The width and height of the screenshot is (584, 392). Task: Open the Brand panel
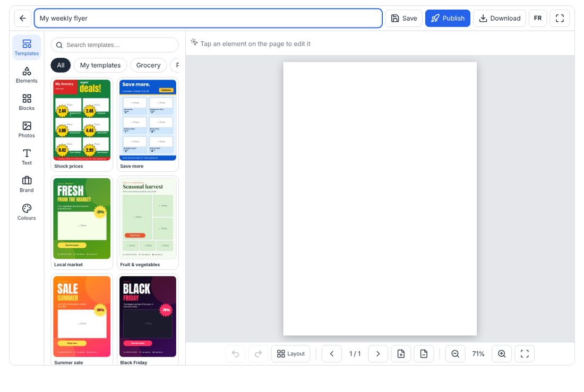(x=27, y=184)
